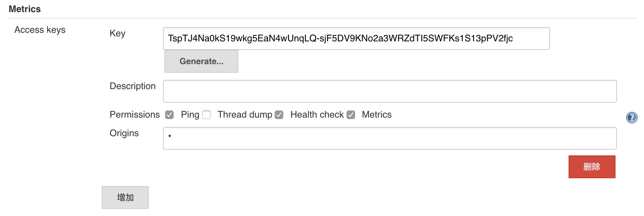Click the Ping label text

coord(190,114)
